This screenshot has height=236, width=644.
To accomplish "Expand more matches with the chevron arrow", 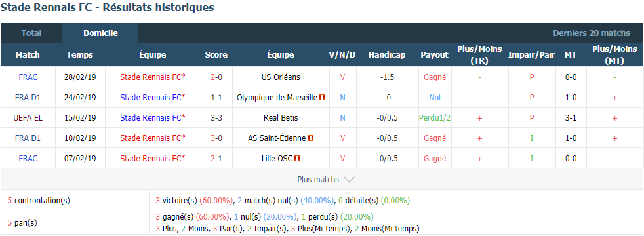I will pyautogui.click(x=349, y=180).
